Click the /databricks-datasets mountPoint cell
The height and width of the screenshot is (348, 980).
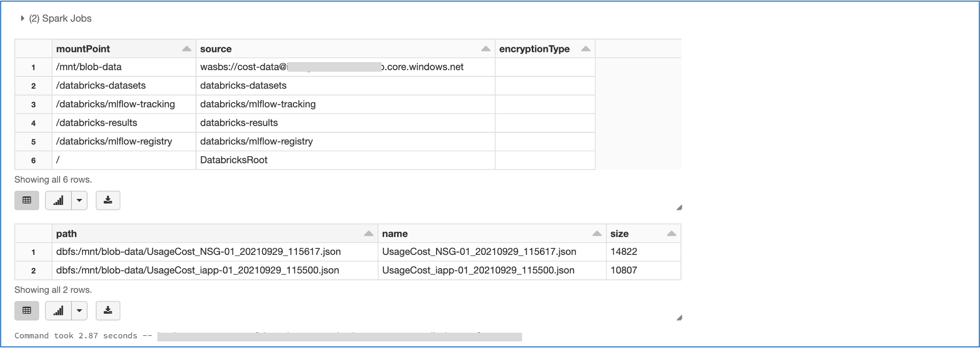pyautogui.click(x=124, y=85)
